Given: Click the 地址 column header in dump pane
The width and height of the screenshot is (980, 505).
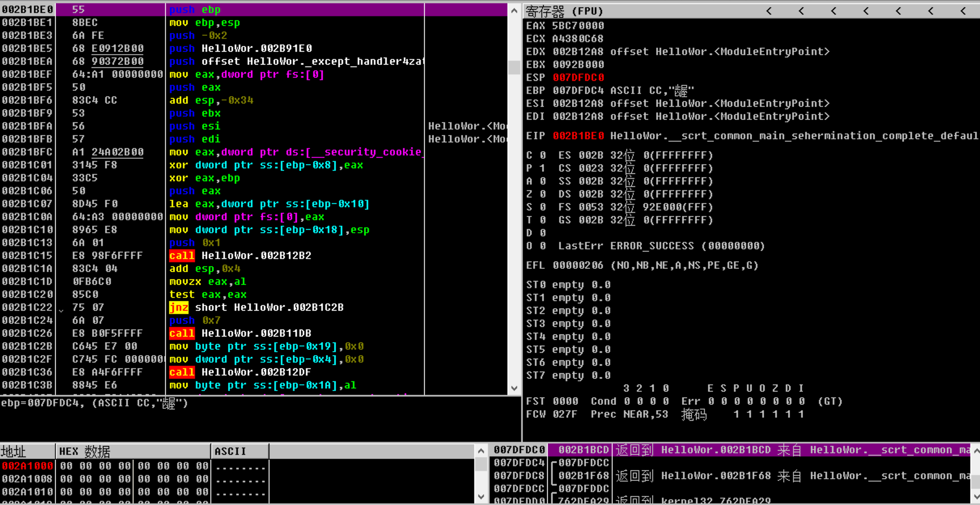Looking at the screenshot, I should coord(28,451).
